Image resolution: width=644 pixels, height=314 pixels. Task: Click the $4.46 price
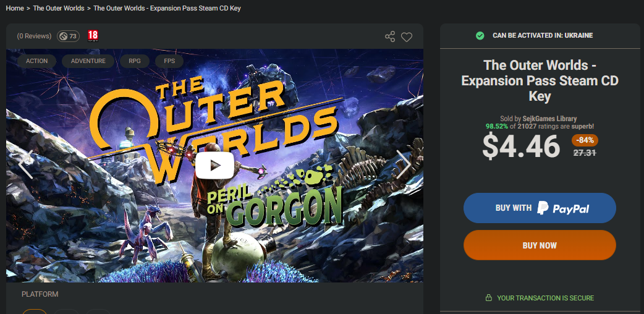click(x=521, y=146)
